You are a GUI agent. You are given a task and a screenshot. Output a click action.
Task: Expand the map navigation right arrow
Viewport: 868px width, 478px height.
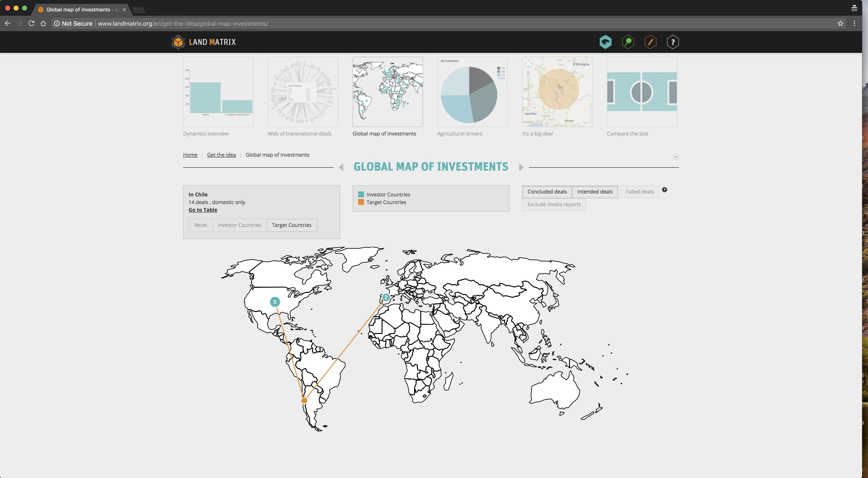tap(521, 167)
